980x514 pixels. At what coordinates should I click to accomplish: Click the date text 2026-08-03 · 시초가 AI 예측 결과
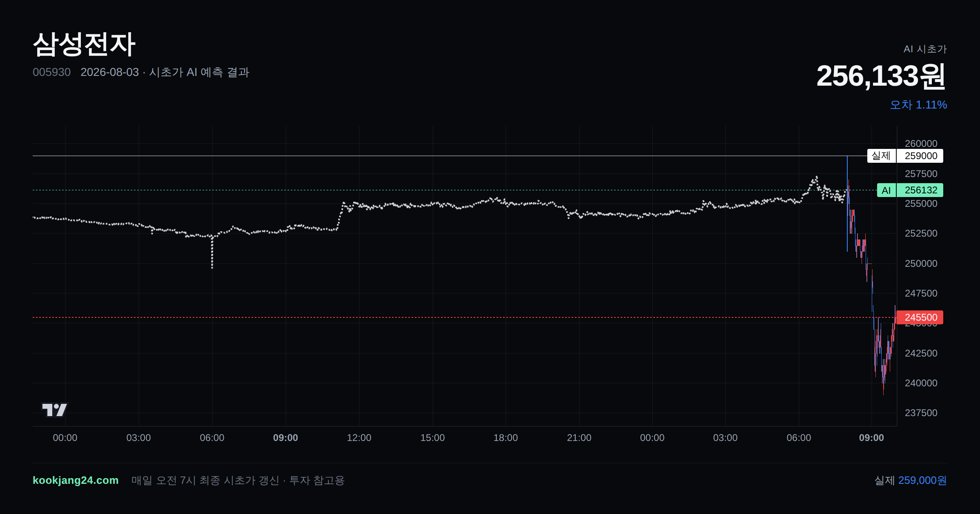165,72
